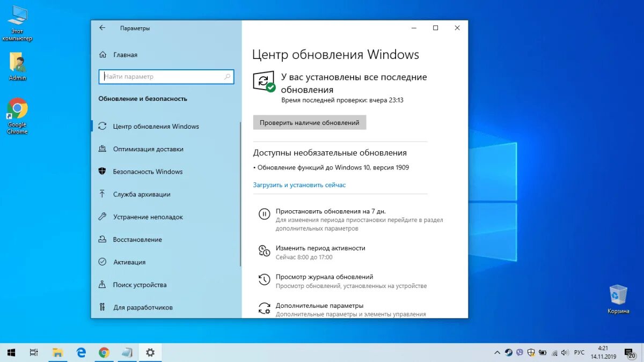Open Восстановление section
Image resolution: width=644 pixels, height=362 pixels.
(x=137, y=240)
